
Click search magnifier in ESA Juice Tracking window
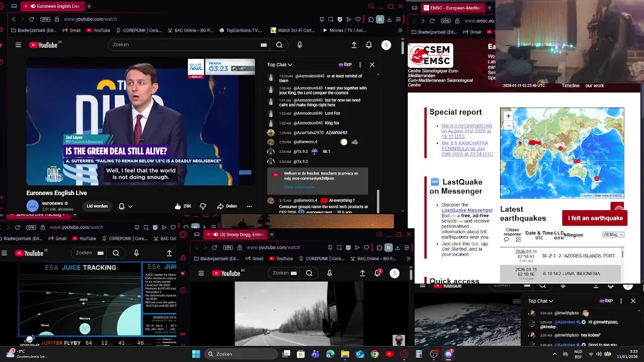pyautogui.click(x=116, y=253)
